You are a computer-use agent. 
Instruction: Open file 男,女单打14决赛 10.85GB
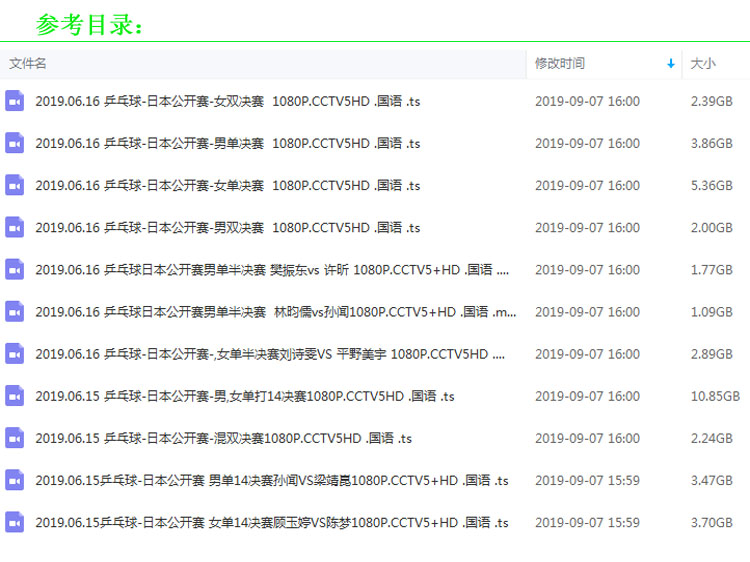(x=245, y=396)
